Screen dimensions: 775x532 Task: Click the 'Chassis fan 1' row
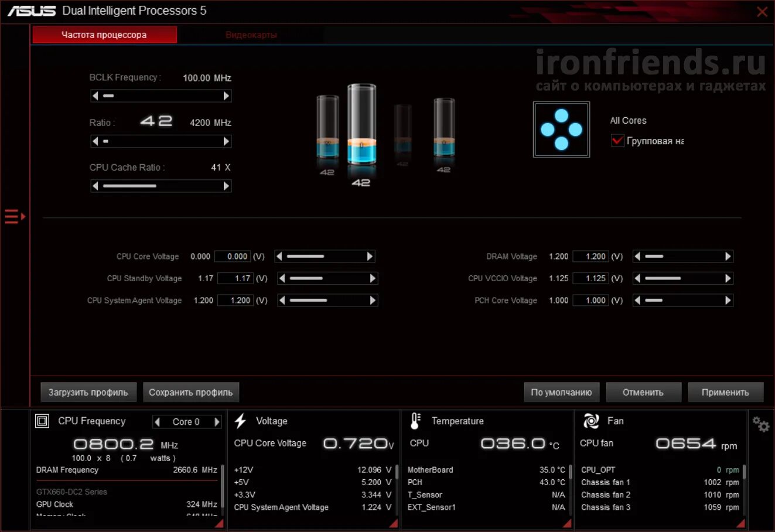coord(660,482)
